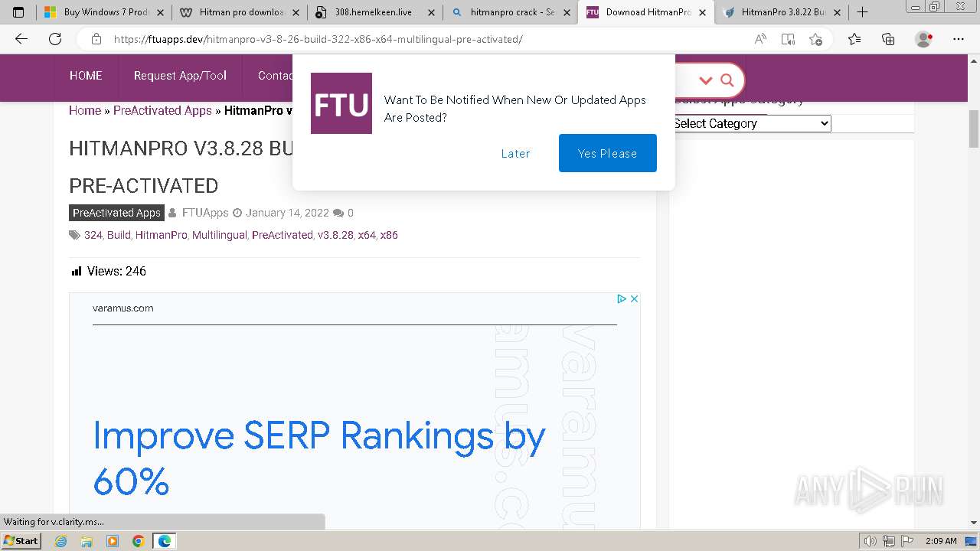Open HOME in site navigation
This screenshot has width=980, height=551.
pyautogui.click(x=86, y=75)
